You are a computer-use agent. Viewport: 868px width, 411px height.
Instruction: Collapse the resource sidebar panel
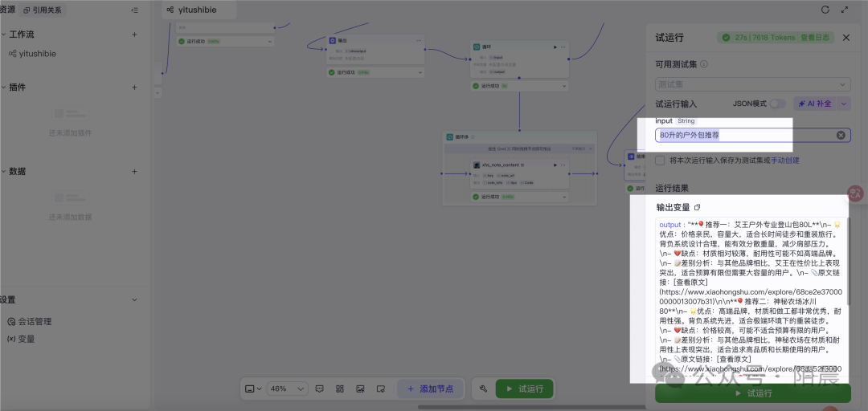[x=134, y=10]
